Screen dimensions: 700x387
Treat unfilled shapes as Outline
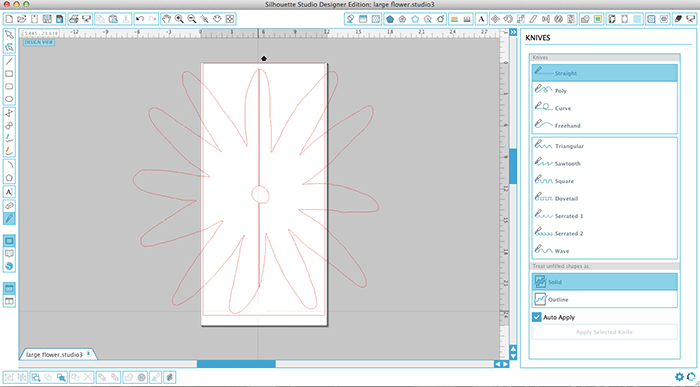tap(604, 299)
